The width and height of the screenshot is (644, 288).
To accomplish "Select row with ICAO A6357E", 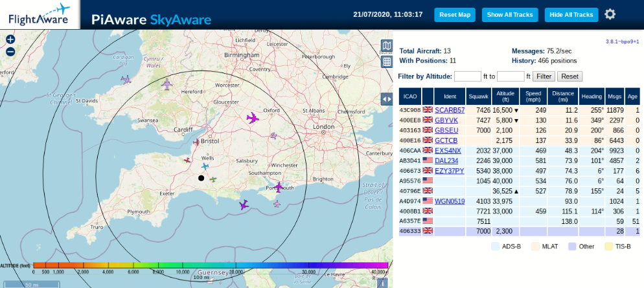I will [x=519, y=221].
